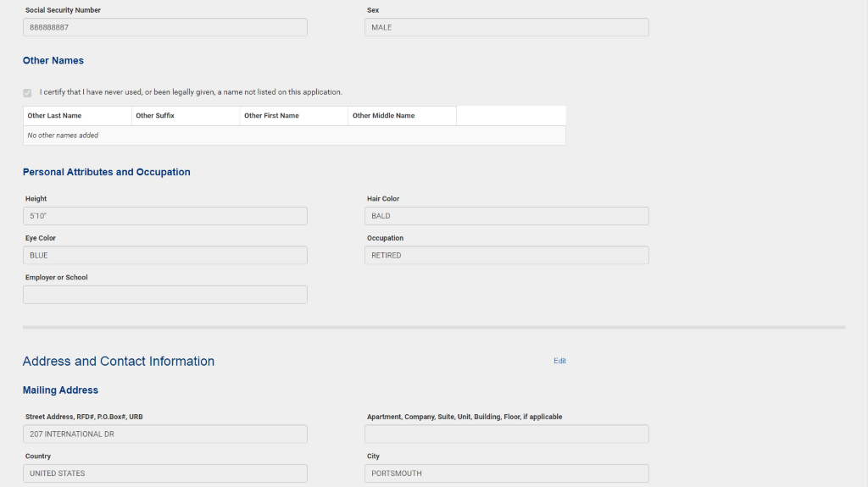This screenshot has height=487, width=868.
Task: Click the Hair Color field showing BALD
Action: tap(506, 216)
